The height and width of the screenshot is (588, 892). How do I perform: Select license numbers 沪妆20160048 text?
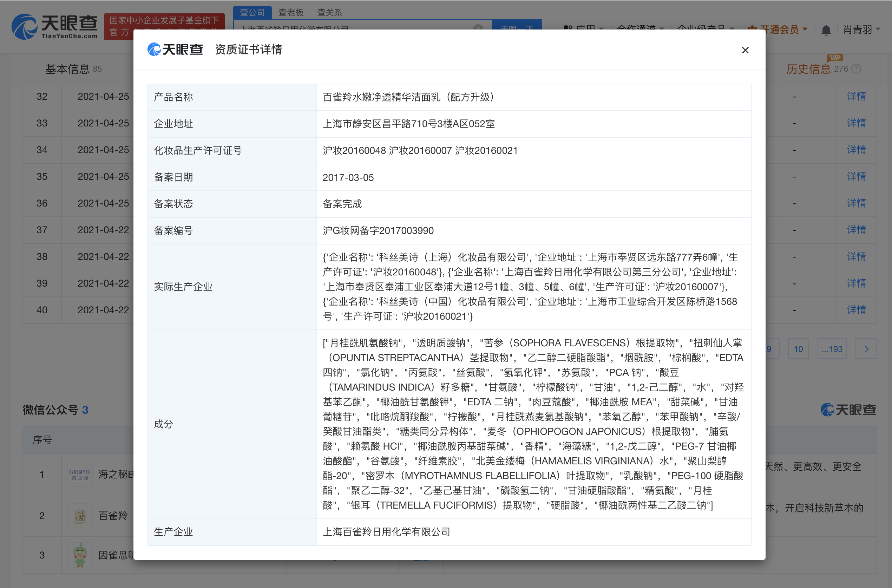(x=354, y=150)
